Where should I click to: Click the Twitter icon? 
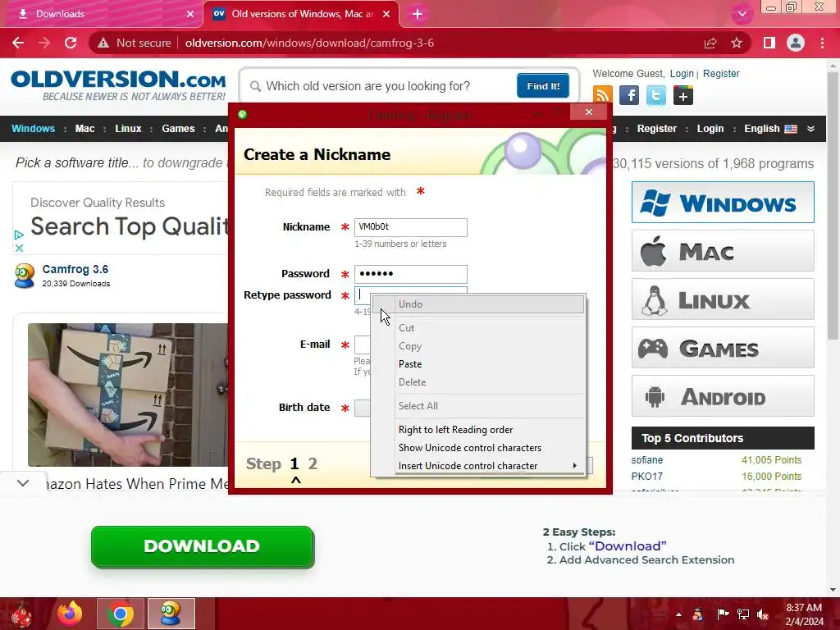pyautogui.click(x=655, y=95)
